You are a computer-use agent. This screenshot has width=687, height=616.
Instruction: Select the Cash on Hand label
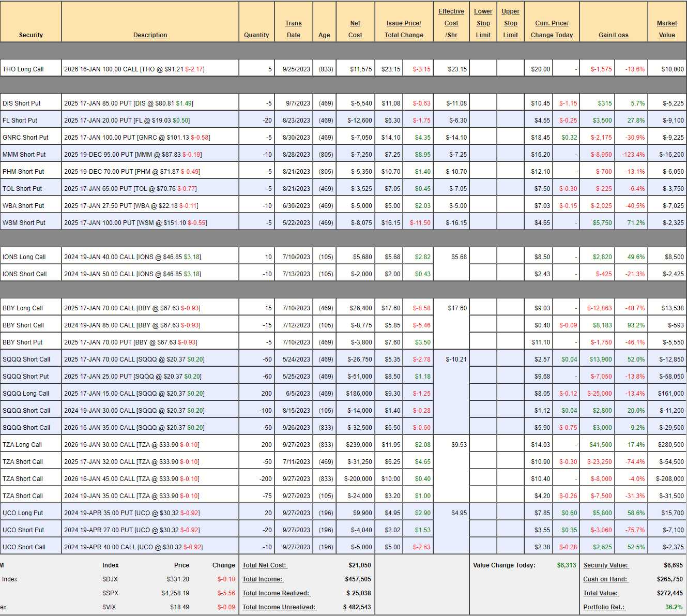[605, 579]
